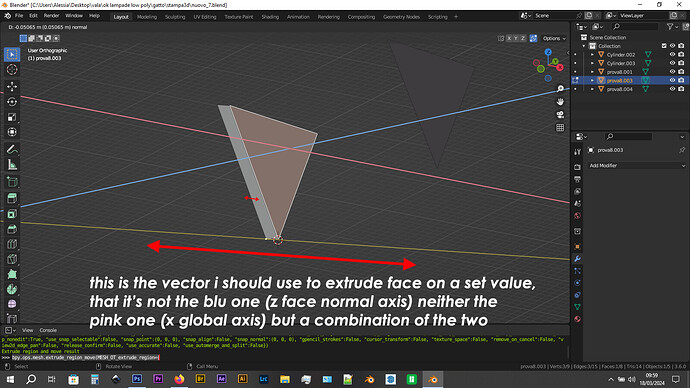690x388 pixels.
Task: Hide Cylinder.002 in viewport
Action: click(672, 55)
